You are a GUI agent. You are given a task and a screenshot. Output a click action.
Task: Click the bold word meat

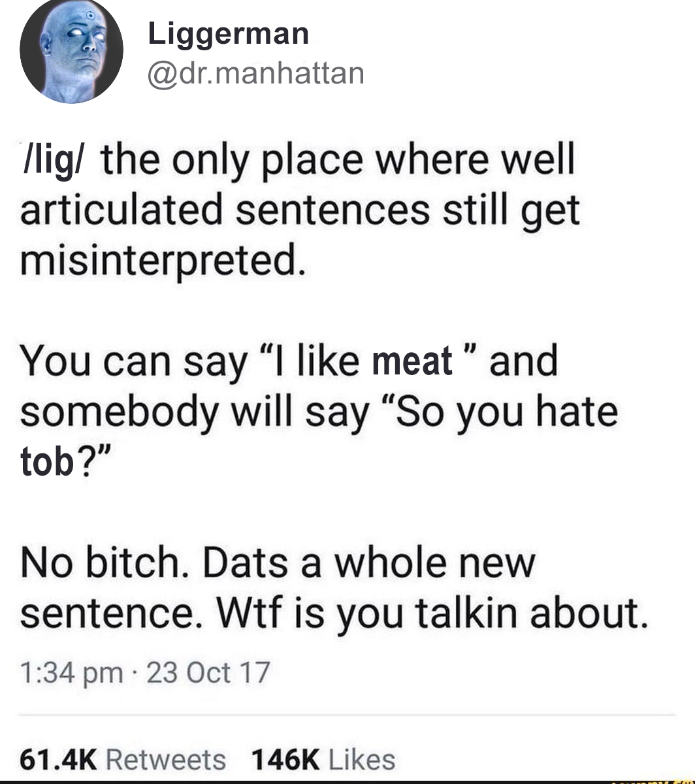[412, 362]
